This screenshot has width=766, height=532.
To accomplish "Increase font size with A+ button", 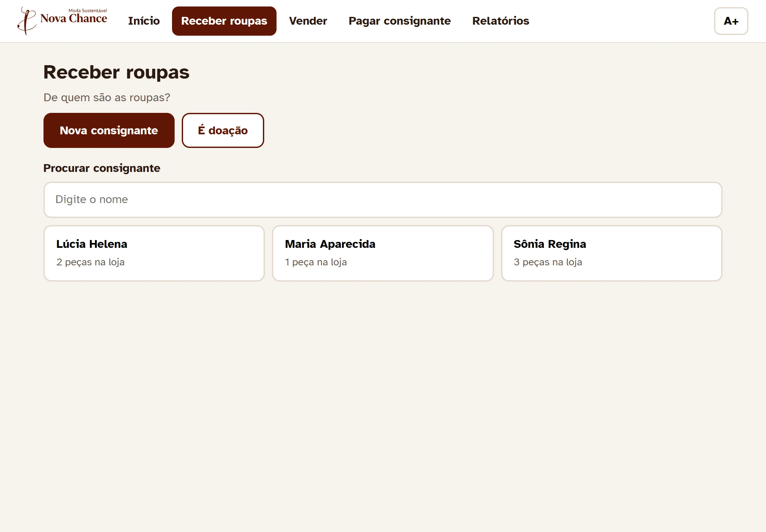I will (731, 21).
